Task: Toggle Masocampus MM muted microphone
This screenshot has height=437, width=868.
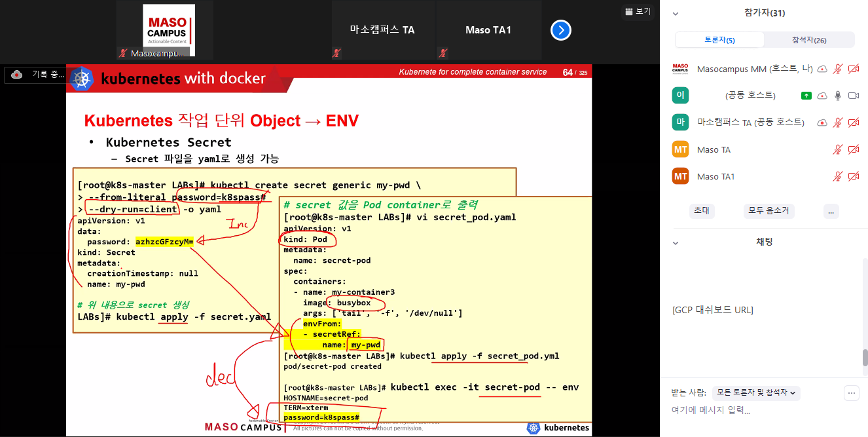Action: tap(837, 69)
